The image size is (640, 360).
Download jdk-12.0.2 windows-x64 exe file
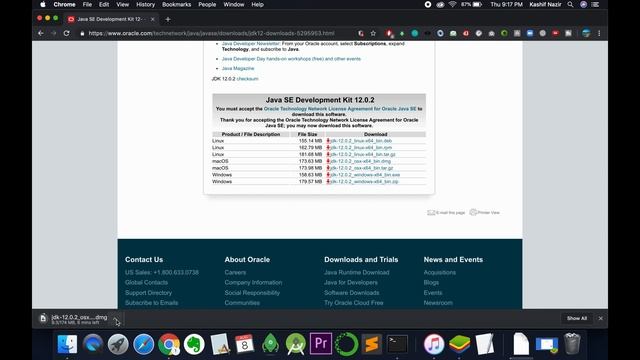(365, 175)
